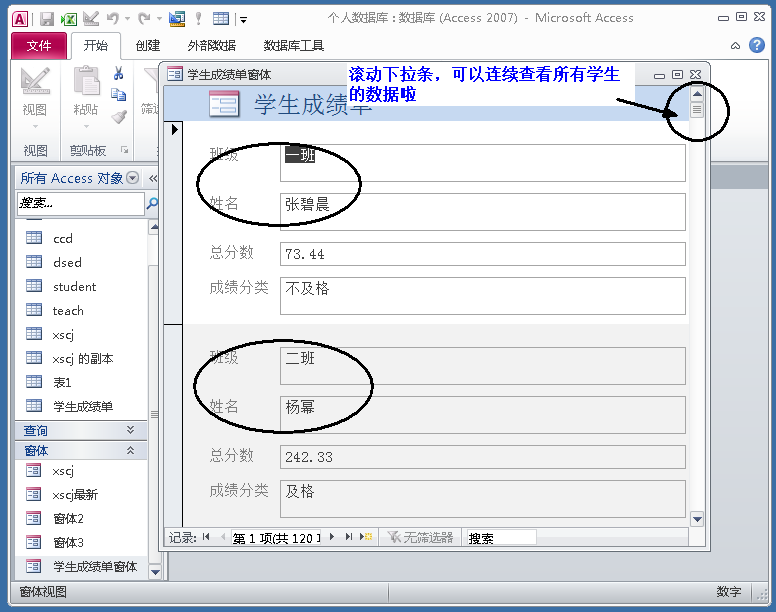Click the 视图 view button in ribbon
The height and width of the screenshot is (612, 776).
(35, 92)
